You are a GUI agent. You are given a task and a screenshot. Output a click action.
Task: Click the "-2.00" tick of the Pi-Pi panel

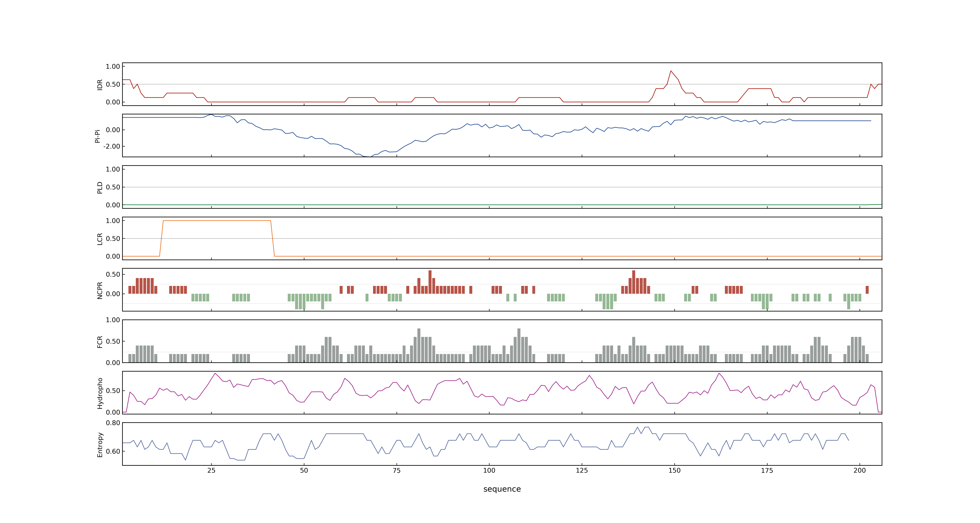(x=111, y=147)
